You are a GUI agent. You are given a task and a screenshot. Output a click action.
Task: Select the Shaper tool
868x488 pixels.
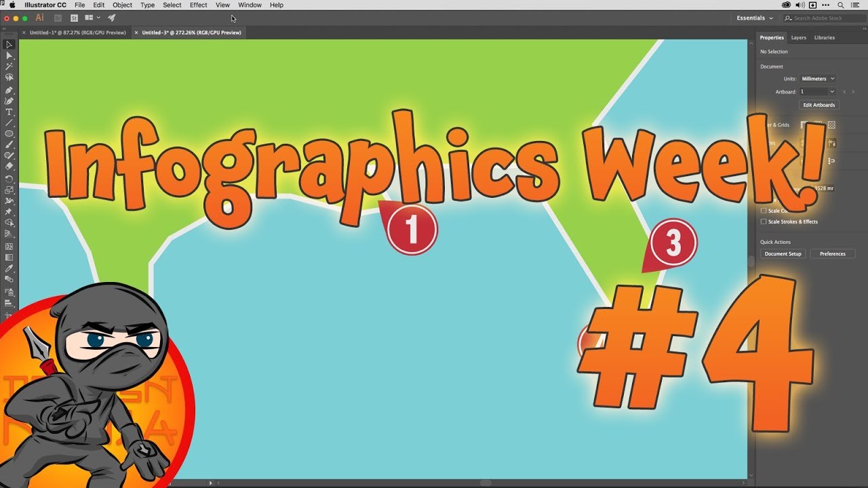tap(9, 156)
